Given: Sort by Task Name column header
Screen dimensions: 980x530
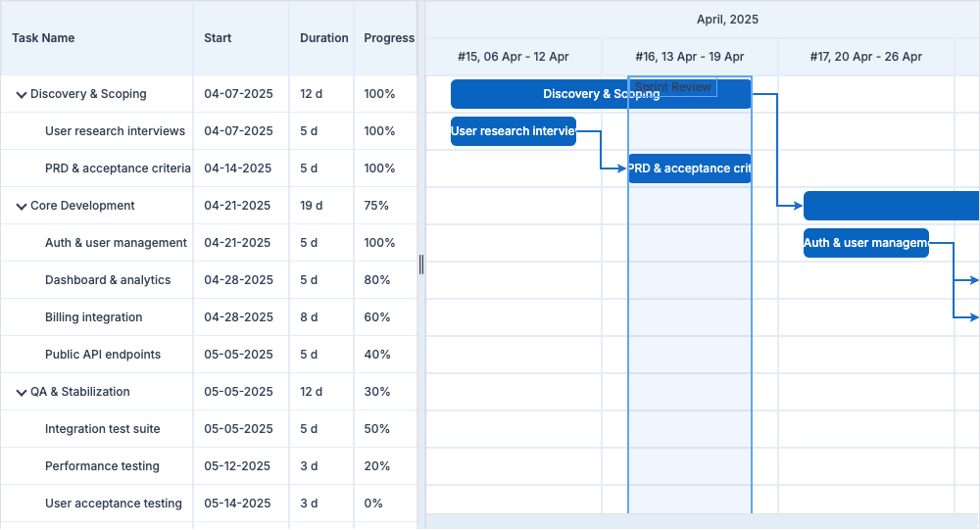Looking at the screenshot, I should [43, 38].
